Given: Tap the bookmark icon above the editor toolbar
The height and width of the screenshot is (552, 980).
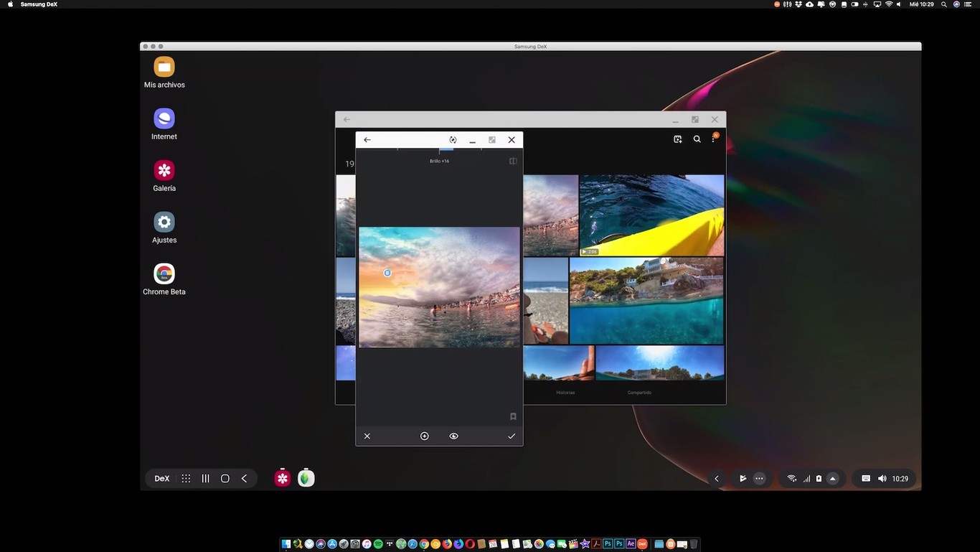Looking at the screenshot, I should coord(513,416).
